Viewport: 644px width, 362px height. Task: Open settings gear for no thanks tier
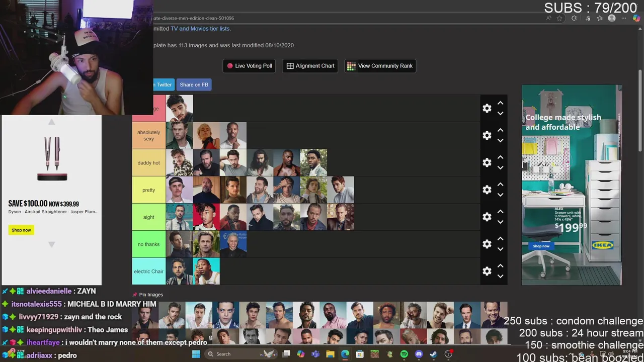pyautogui.click(x=487, y=244)
